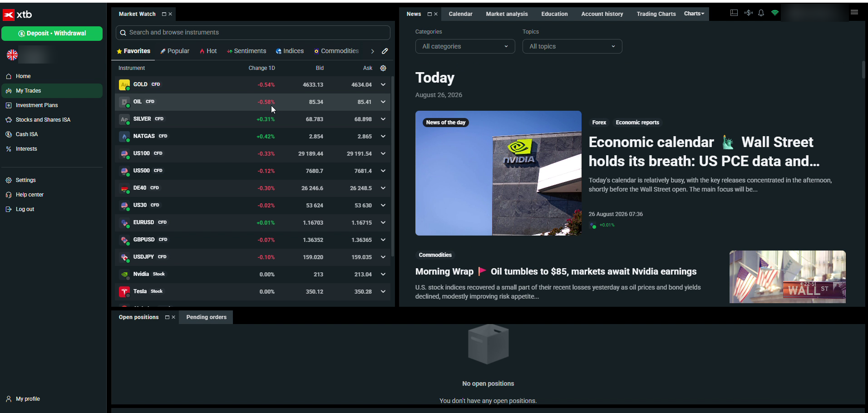Open the Charts dropdown menu
The height and width of the screenshot is (413, 868).
pos(694,14)
